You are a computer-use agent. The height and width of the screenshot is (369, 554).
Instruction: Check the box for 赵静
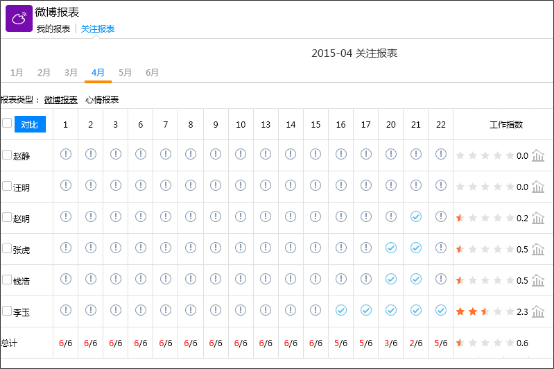tap(7, 155)
